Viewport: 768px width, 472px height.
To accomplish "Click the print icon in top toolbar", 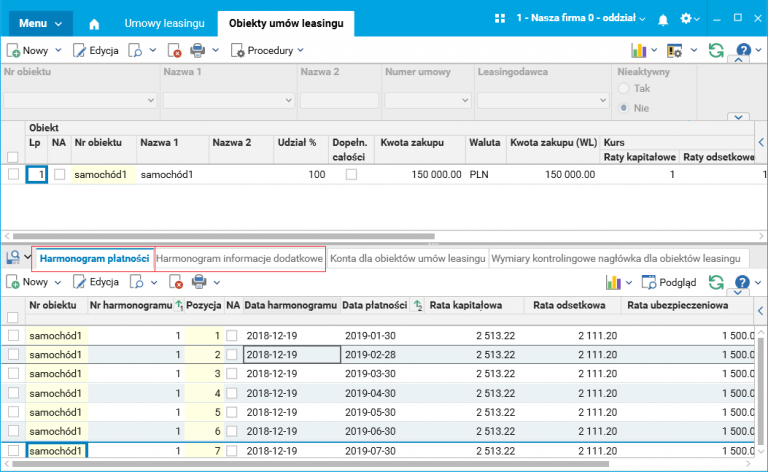I will tap(197, 50).
